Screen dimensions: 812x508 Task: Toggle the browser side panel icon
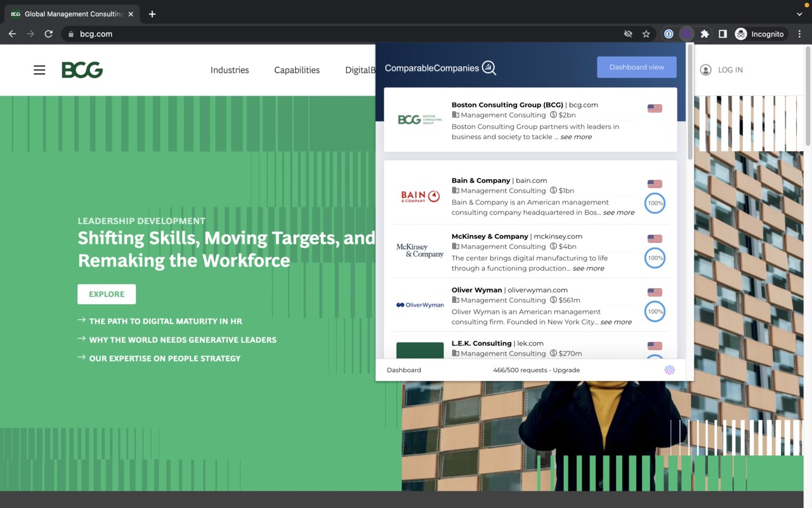(723, 34)
